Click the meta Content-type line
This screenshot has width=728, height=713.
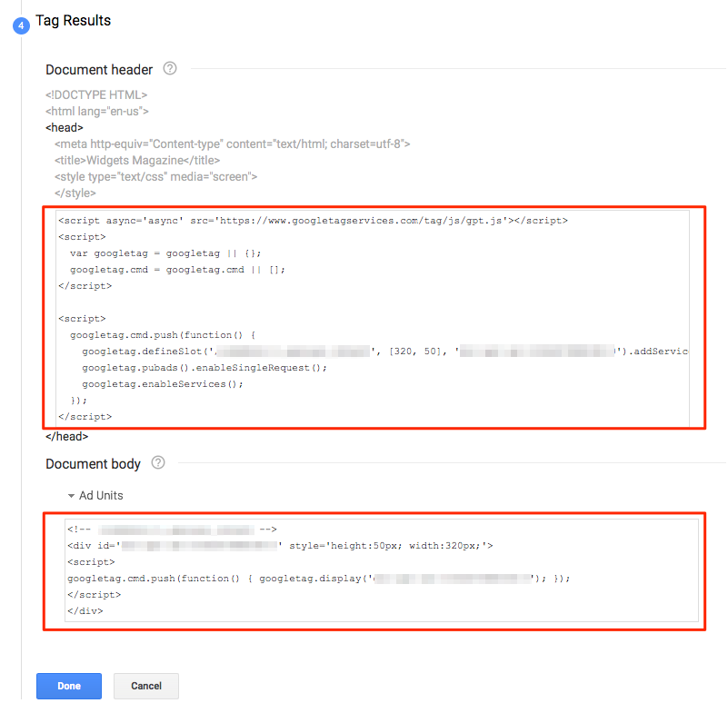click(232, 144)
